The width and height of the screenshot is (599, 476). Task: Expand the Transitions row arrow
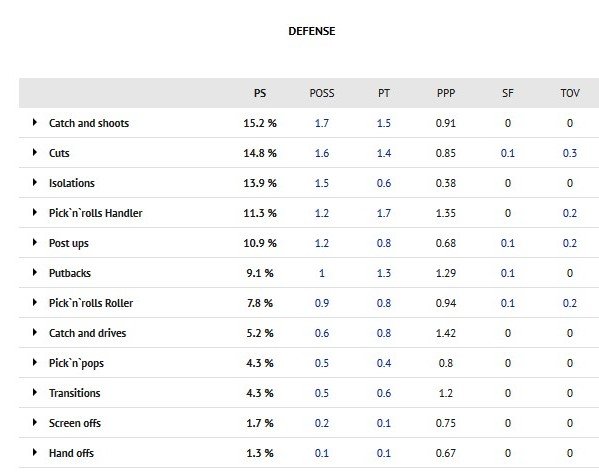pyautogui.click(x=35, y=392)
